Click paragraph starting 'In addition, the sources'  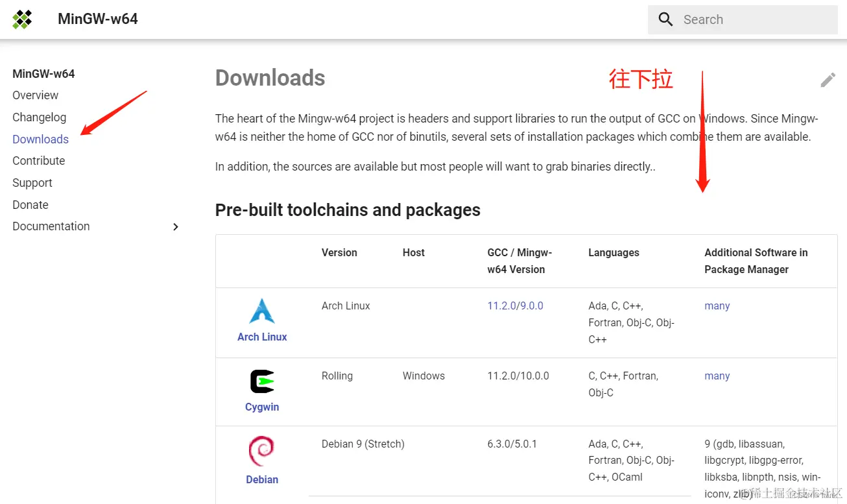coord(435,167)
